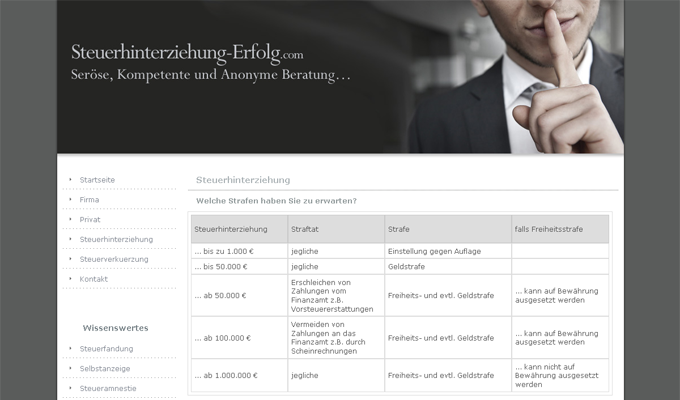
Task: Open the Firma page
Action: [x=89, y=199]
